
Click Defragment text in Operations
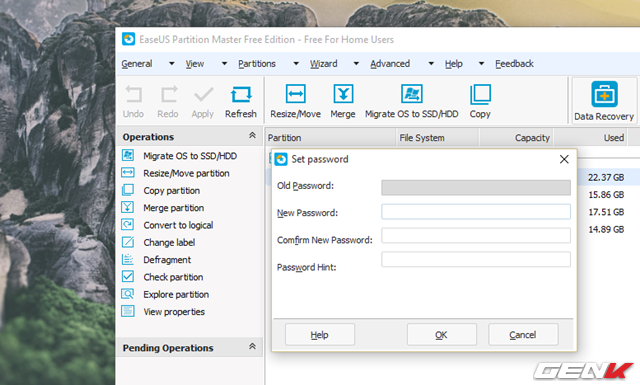click(167, 260)
